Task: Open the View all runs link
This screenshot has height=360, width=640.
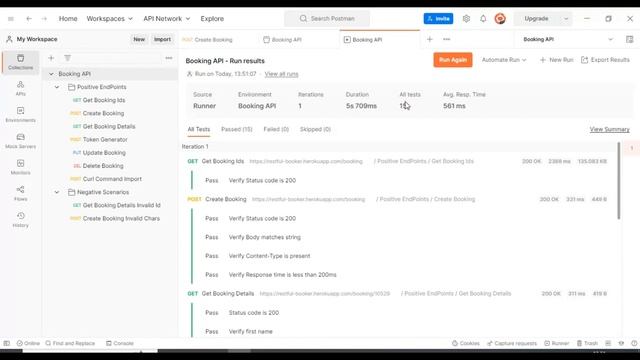Action: [281, 74]
